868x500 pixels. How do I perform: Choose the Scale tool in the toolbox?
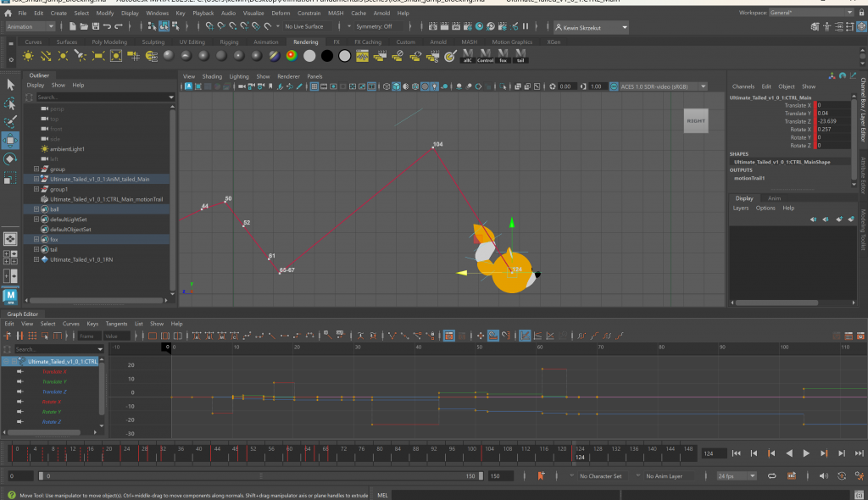[x=10, y=178]
